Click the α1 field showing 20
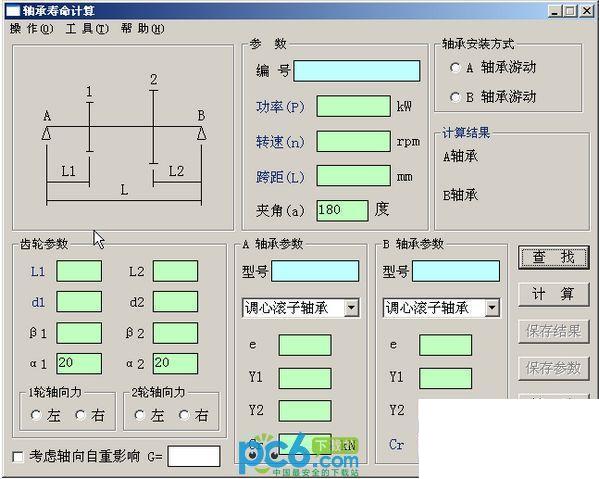 point(79,363)
